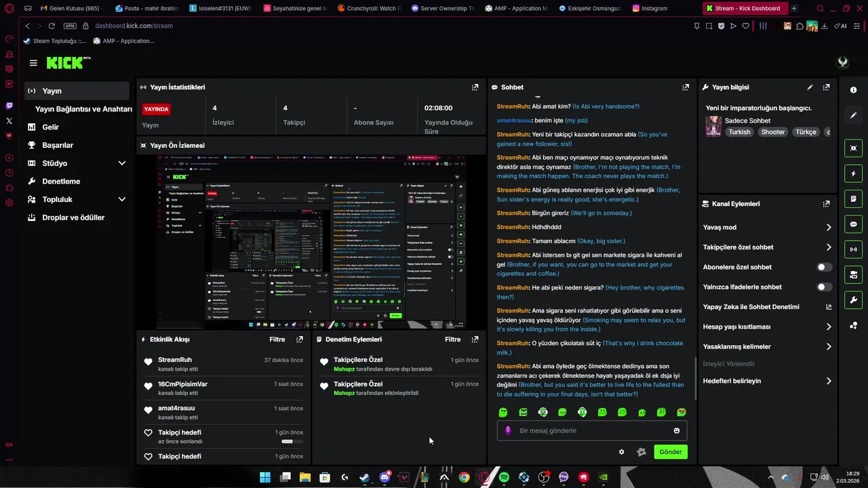Click the browser address bar dashboard.kick.com/stream
The image size is (868, 488).
click(x=134, y=26)
